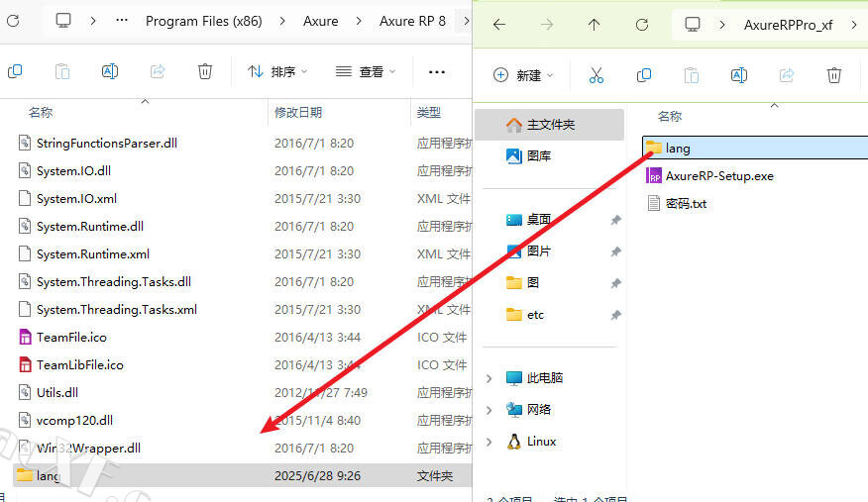Click the rename icon in right window toolbar
The image size is (868, 502).
point(739,75)
